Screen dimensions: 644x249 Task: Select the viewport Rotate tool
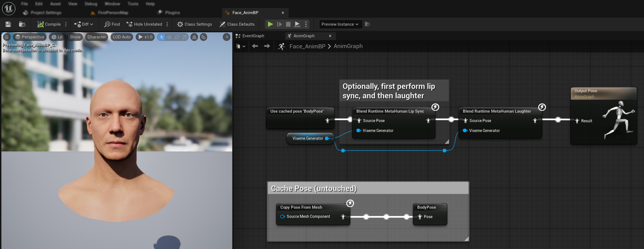[x=177, y=37]
